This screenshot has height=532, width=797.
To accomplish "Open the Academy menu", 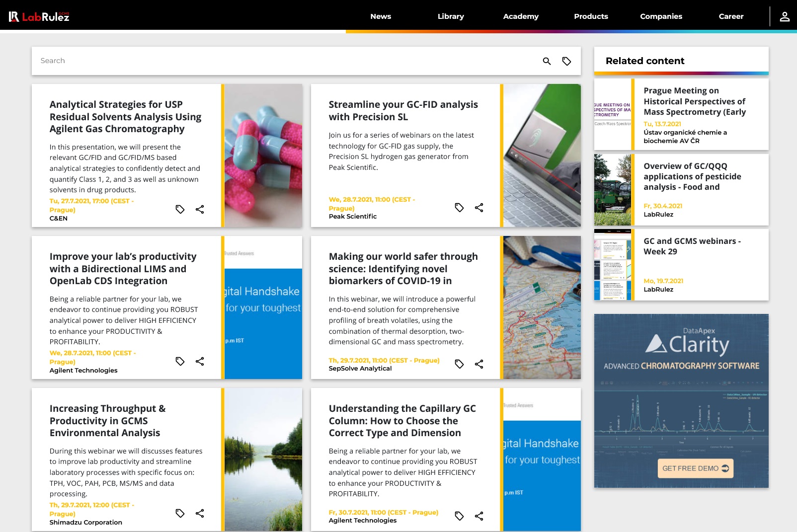I will click(521, 16).
